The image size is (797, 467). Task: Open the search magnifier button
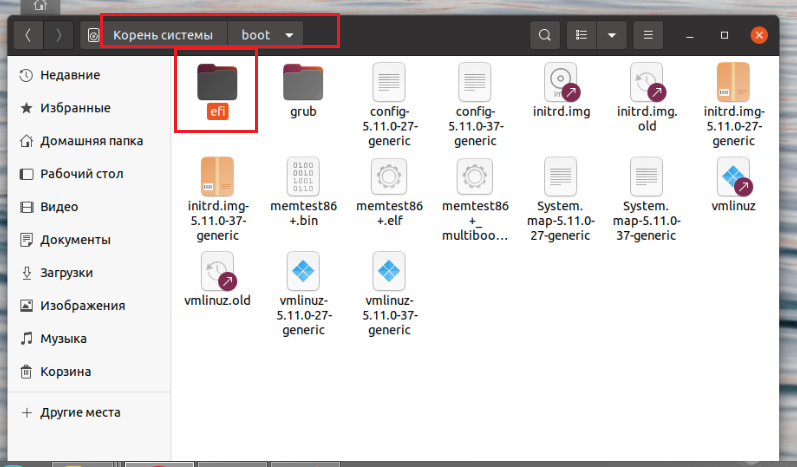(544, 35)
